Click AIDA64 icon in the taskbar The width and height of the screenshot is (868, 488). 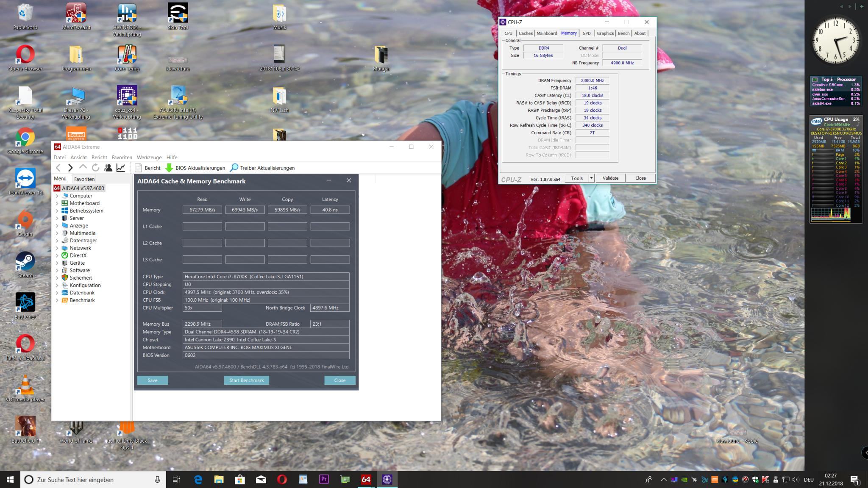[x=366, y=480]
